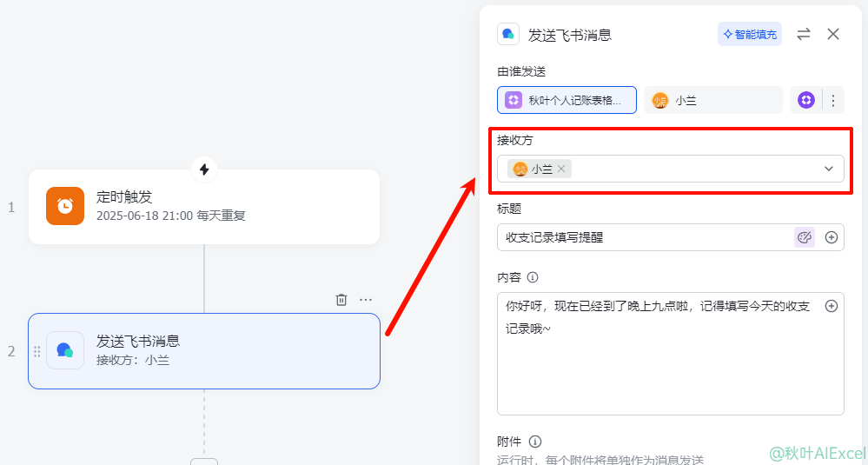Select 小兰 as the sender
Image resolution: width=868 pixels, height=465 pixels.
(x=713, y=100)
